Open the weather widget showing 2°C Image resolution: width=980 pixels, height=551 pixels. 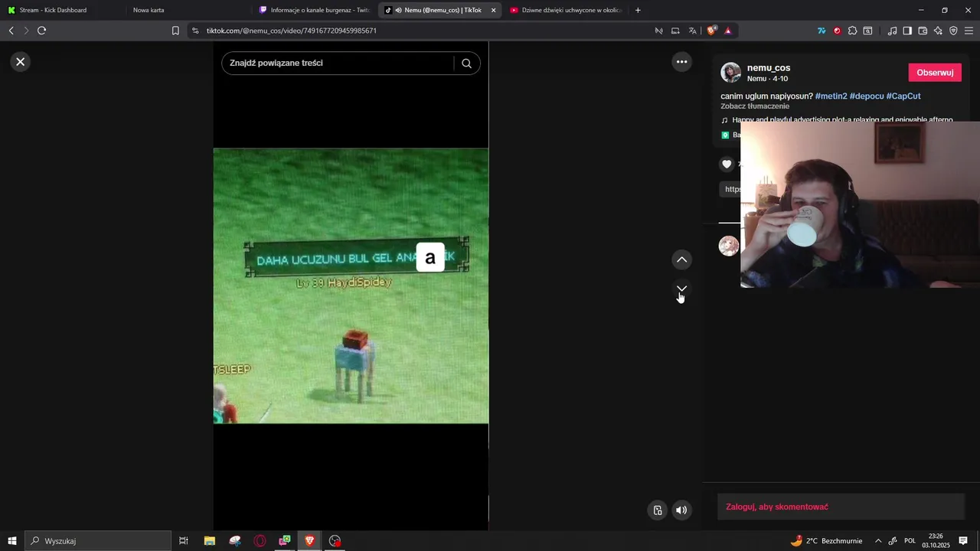826,541
